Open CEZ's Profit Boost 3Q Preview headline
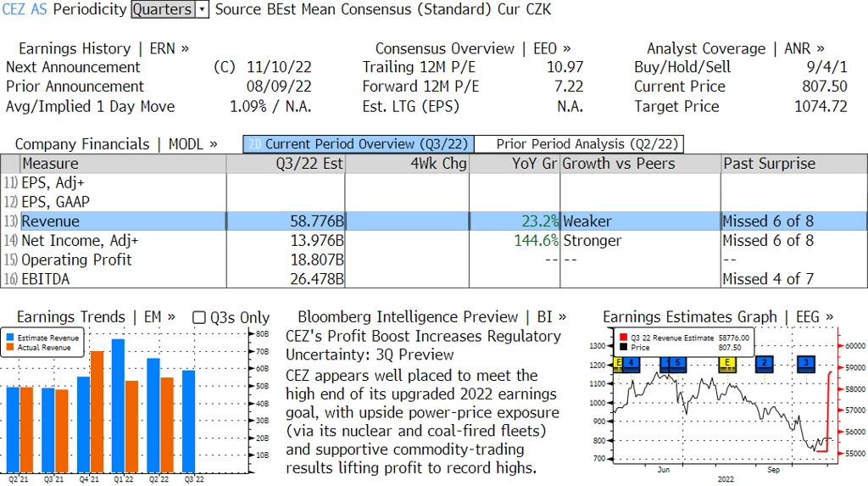 (424, 345)
